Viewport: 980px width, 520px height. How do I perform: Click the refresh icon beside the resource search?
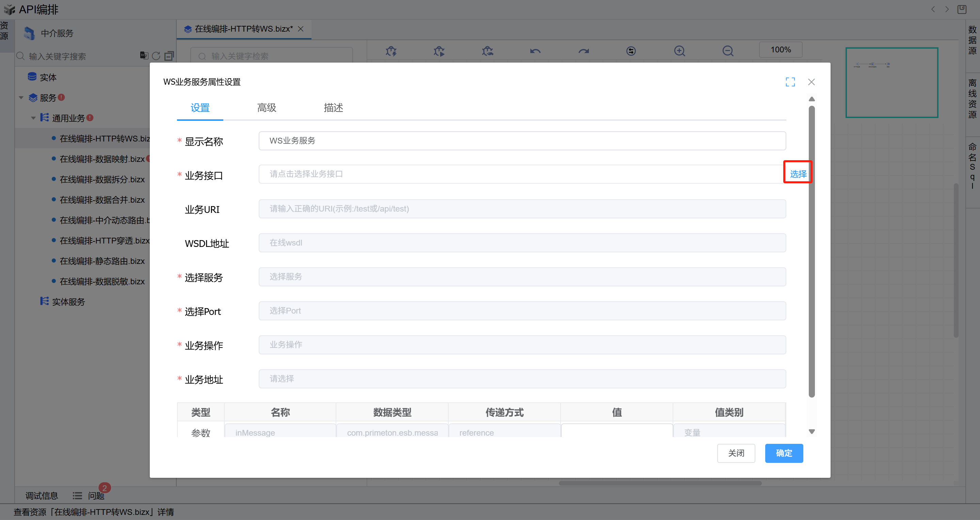(x=156, y=56)
